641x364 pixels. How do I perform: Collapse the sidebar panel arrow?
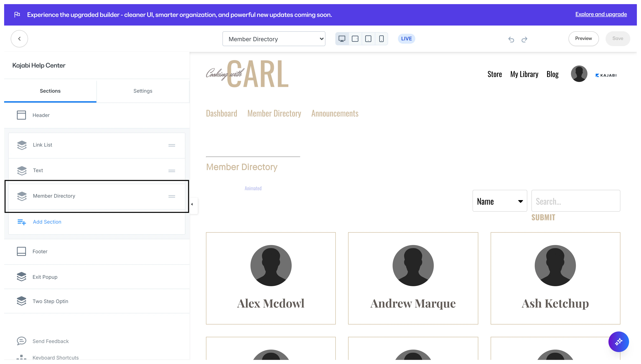coord(192,204)
